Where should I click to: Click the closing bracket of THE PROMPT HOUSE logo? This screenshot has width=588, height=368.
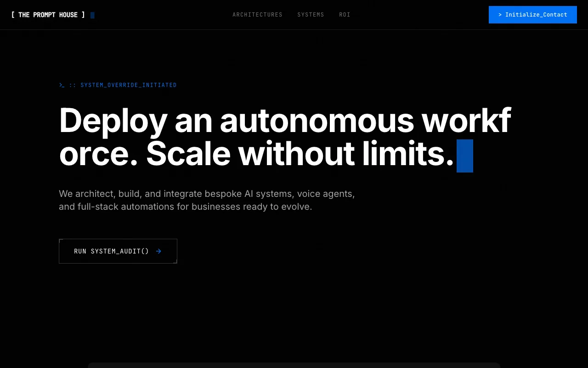[83, 15]
